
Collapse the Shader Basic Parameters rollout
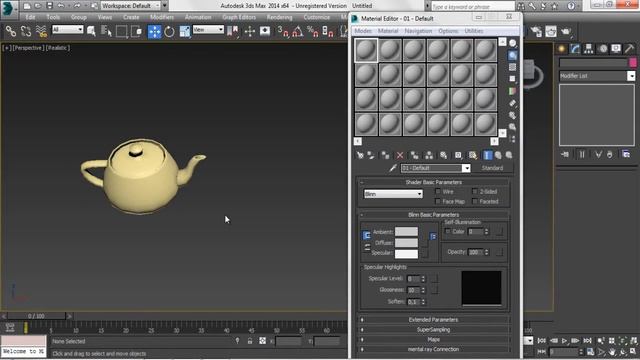pyautogui.click(x=433, y=182)
